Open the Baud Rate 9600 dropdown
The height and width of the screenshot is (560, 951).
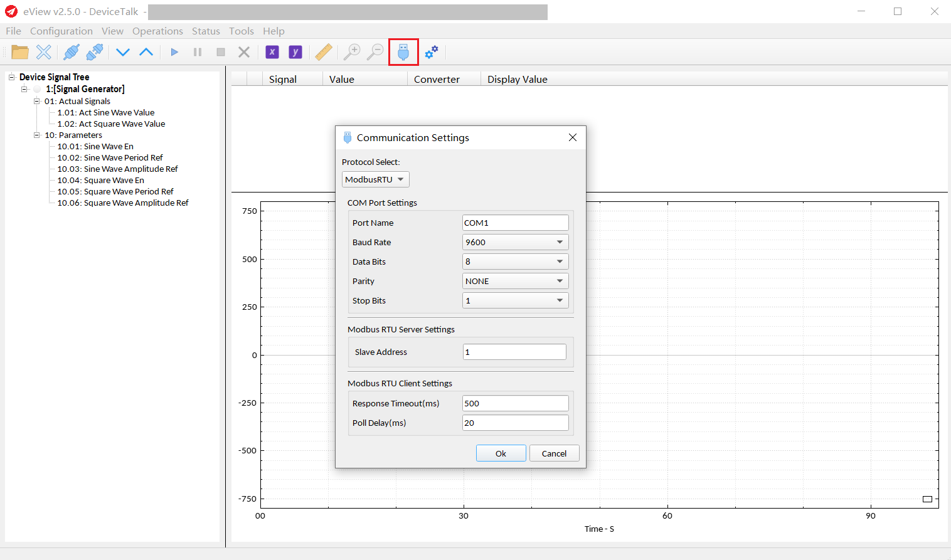click(x=516, y=242)
